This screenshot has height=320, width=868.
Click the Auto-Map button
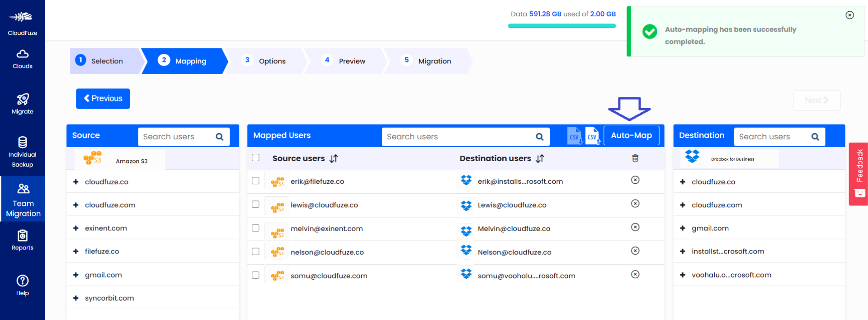point(632,135)
